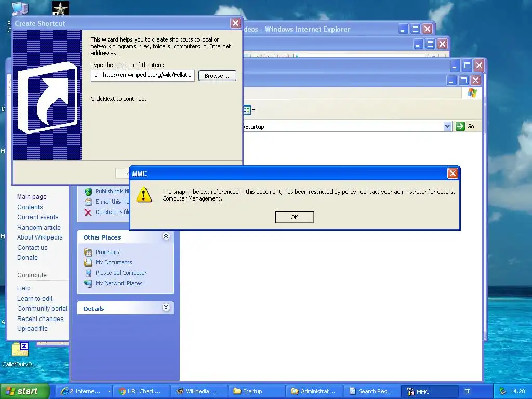
Task: Open Risorse del Computer link
Action: click(x=121, y=273)
